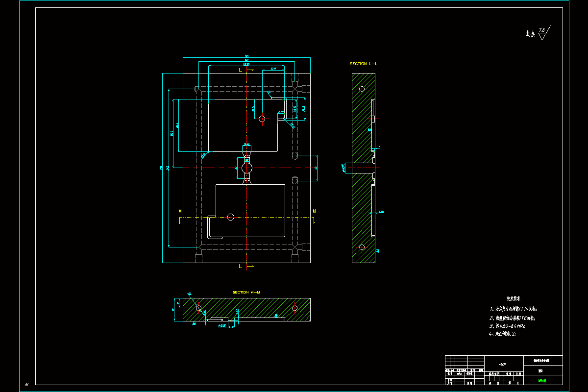Click right red hole mark in Section M-M
The width and height of the screenshot is (588, 392).
pos(294,308)
